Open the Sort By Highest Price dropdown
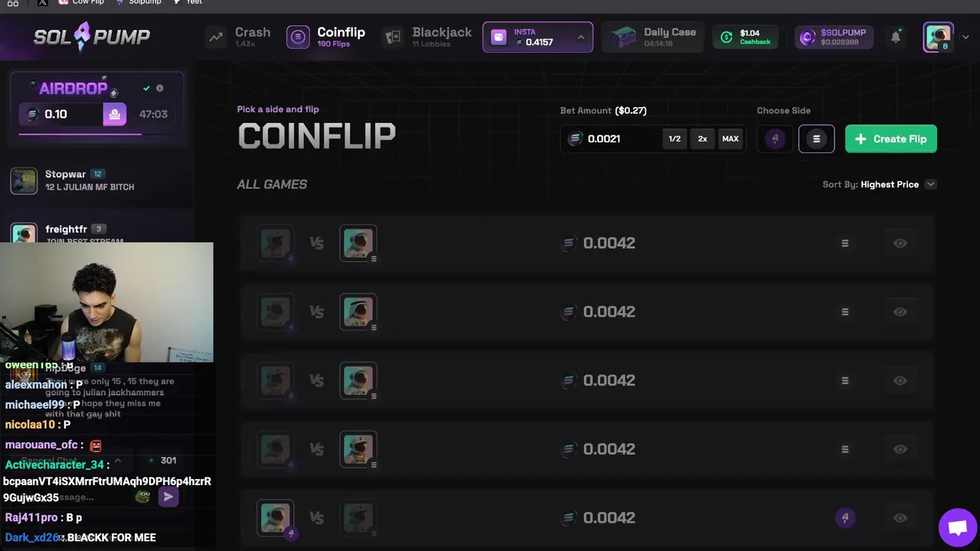Viewport: 980px width, 551px height. tap(930, 184)
